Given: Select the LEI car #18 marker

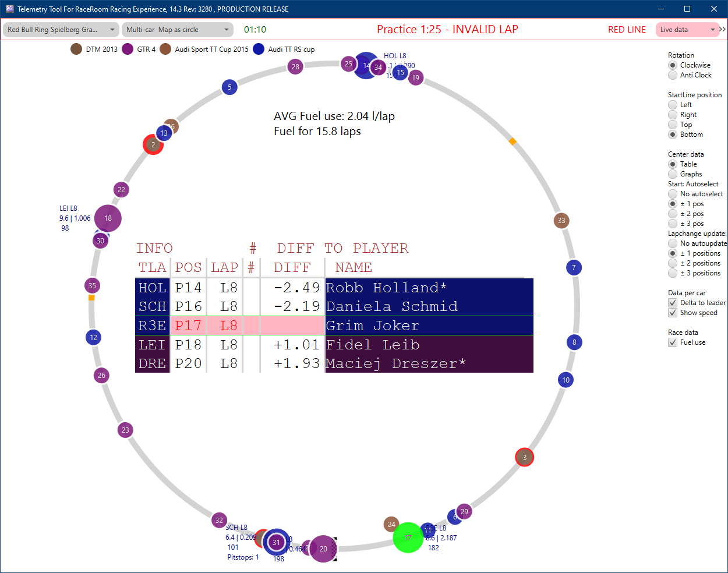Looking at the screenshot, I should [x=107, y=218].
